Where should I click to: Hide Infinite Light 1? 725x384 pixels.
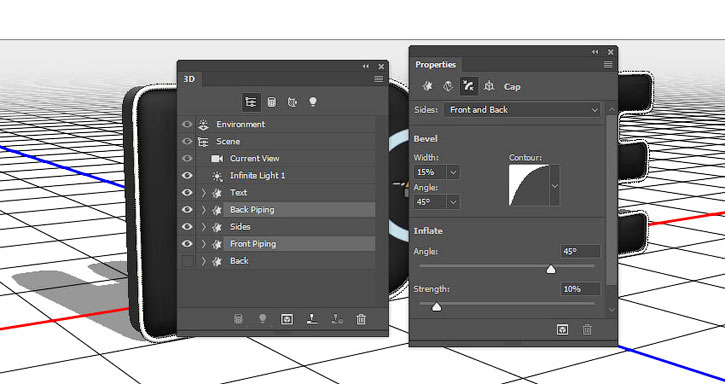click(187, 175)
